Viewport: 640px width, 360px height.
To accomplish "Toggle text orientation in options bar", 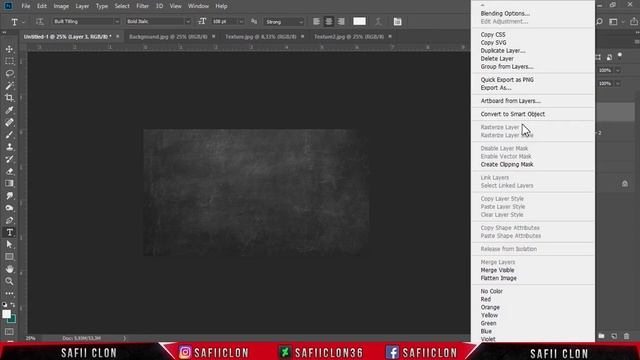I will (40, 22).
